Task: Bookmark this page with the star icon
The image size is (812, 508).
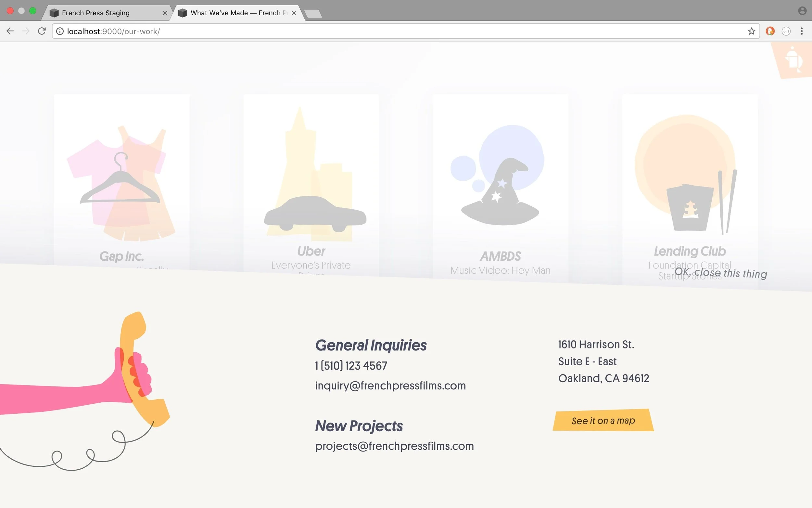Action: click(x=751, y=31)
